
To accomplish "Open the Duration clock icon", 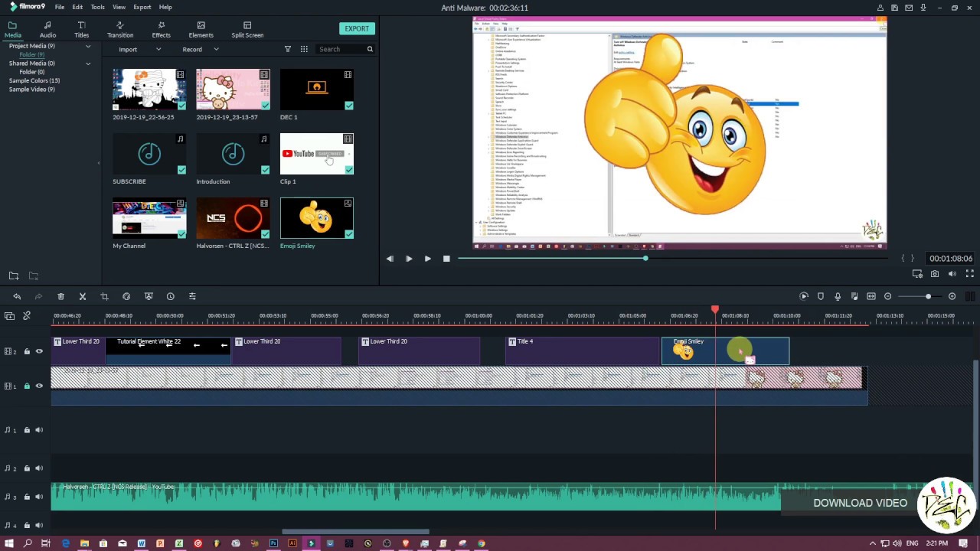I will [x=171, y=296].
